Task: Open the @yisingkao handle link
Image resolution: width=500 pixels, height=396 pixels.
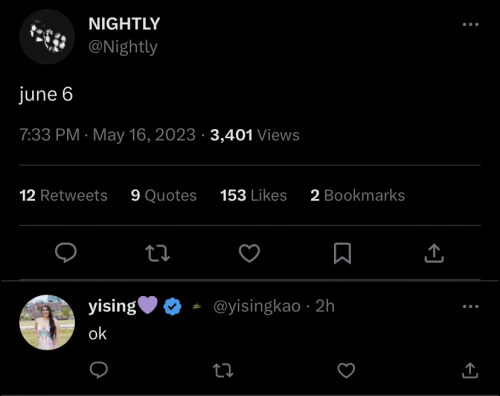Action: (x=257, y=306)
